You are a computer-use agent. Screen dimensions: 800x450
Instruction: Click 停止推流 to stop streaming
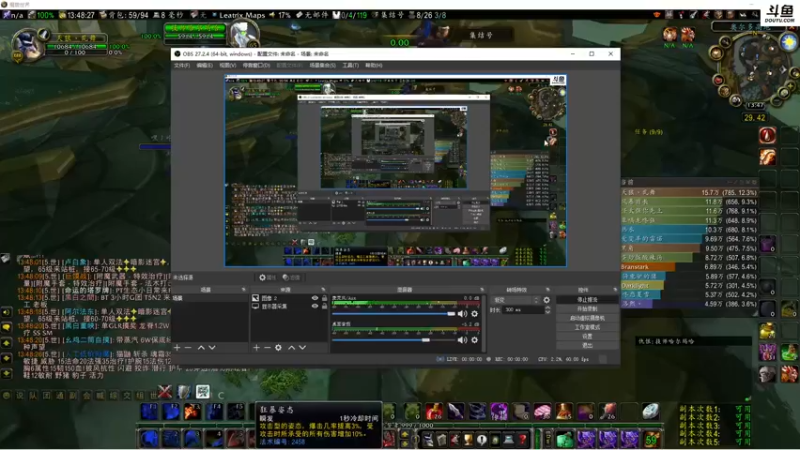coord(587,300)
